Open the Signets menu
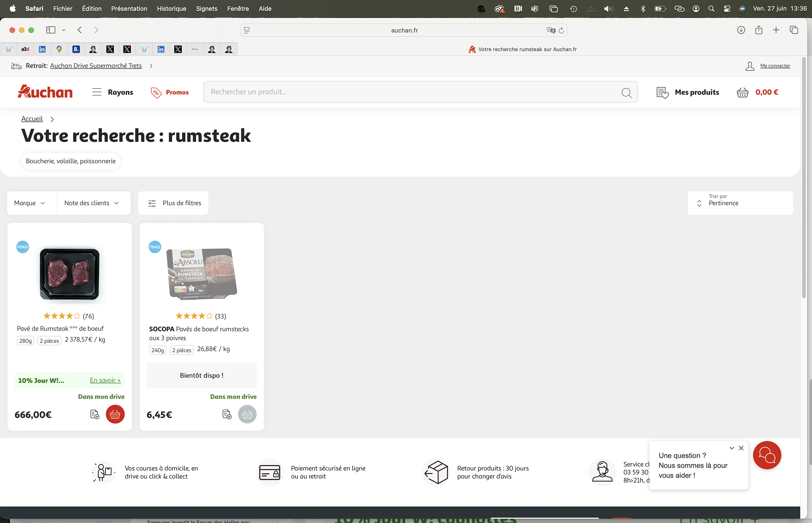This screenshot has height=523, width=812. [207, 8]
